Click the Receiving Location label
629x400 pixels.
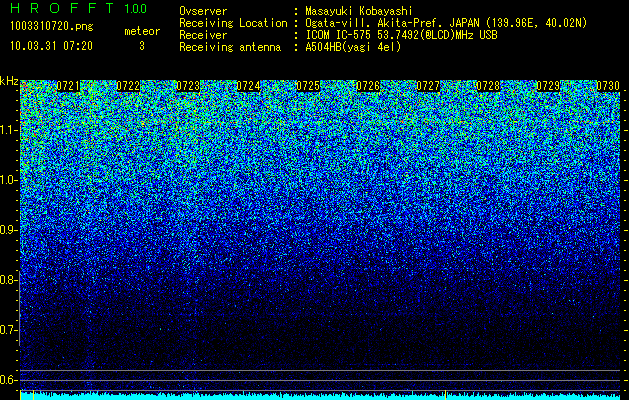233,23
